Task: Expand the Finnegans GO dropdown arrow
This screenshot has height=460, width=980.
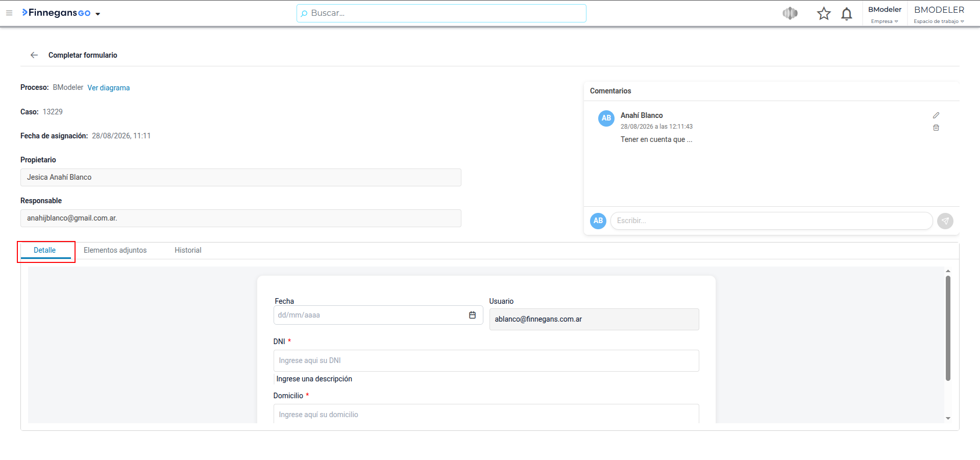Action: point(97,14)
